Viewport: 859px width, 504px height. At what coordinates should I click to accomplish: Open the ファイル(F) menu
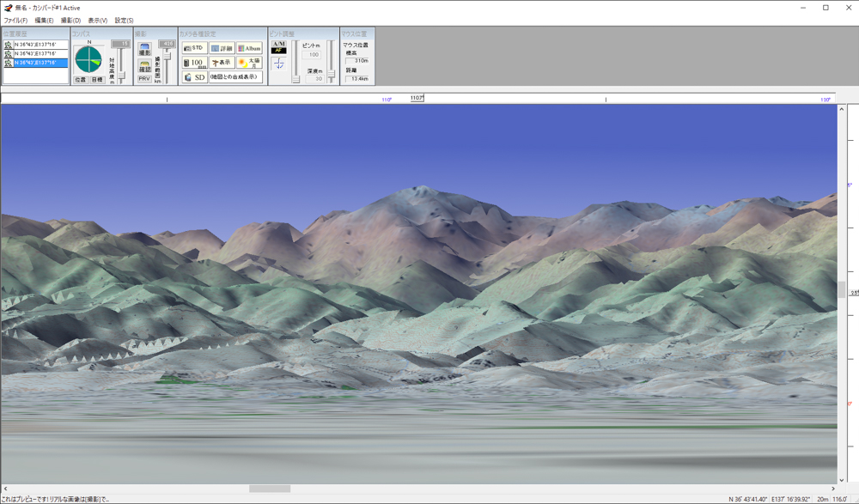(x=15, y=21)
